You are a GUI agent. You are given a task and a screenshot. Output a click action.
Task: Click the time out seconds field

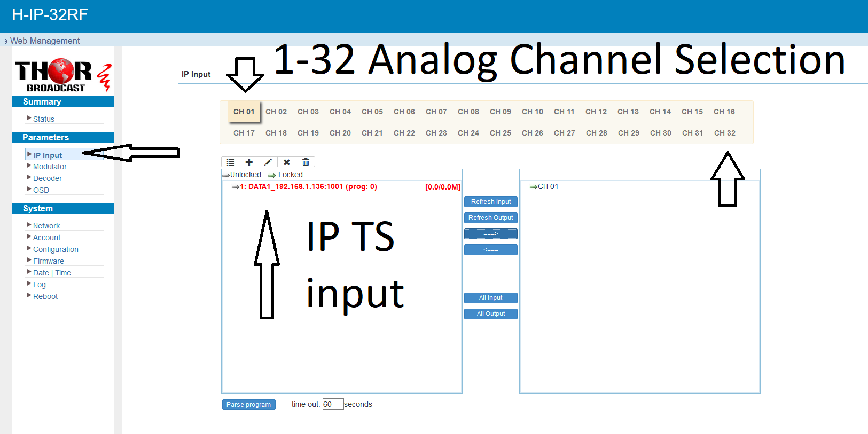(x=332, y=405)
